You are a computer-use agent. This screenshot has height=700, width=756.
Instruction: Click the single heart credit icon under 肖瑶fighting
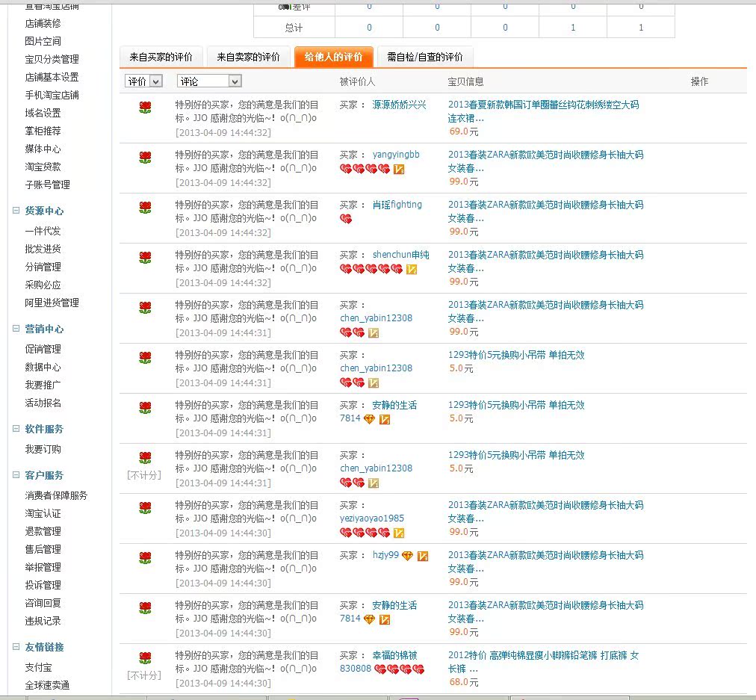(346, 219)
